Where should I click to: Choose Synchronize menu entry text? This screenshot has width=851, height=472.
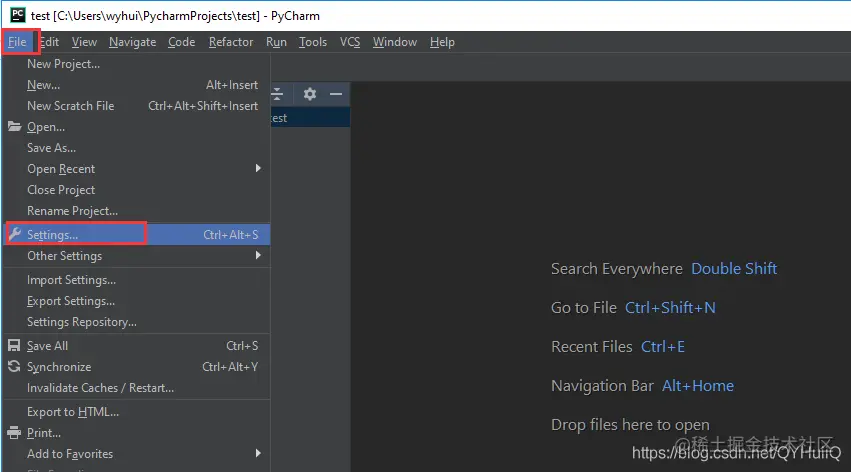[x=59, y=367]
